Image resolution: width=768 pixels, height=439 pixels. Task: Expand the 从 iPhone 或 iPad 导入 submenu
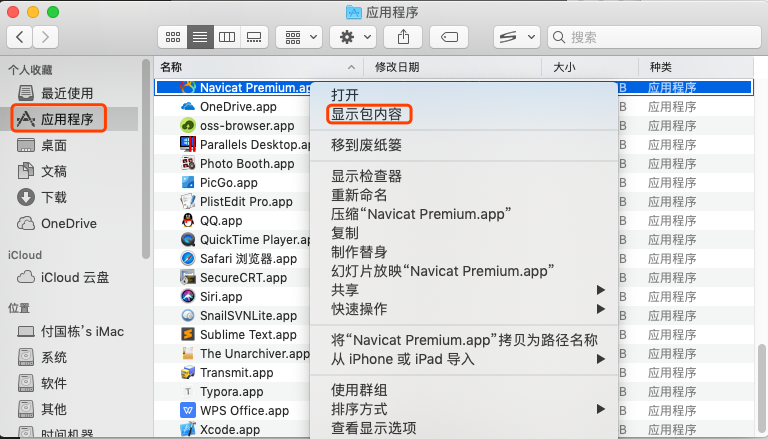(x=464, y=359)
